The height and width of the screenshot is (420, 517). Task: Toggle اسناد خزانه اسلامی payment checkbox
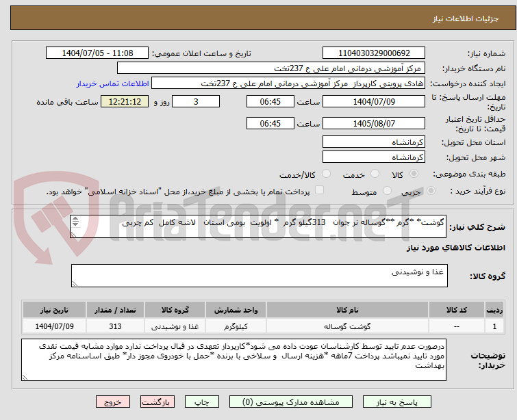[319, 190]
